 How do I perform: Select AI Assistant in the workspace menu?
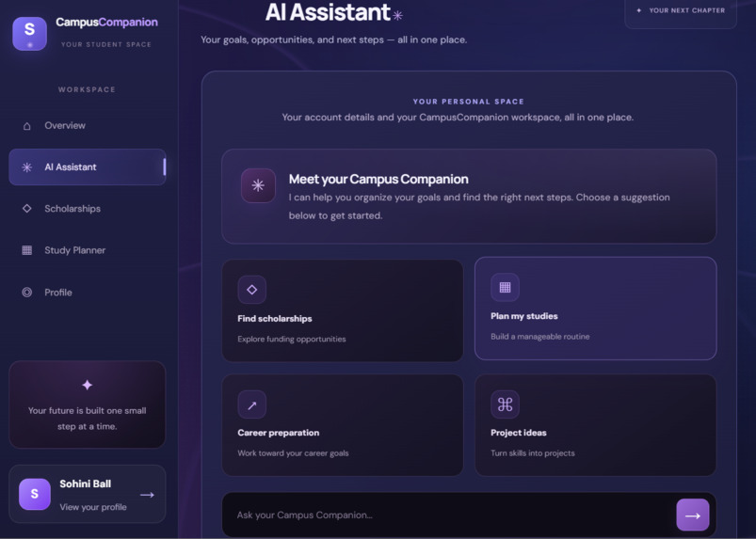pos(88,167)
